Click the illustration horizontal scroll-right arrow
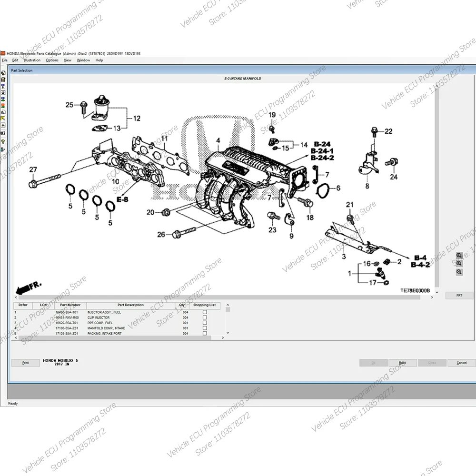Viewport: 476px width, 476px height. coord(432,297)
